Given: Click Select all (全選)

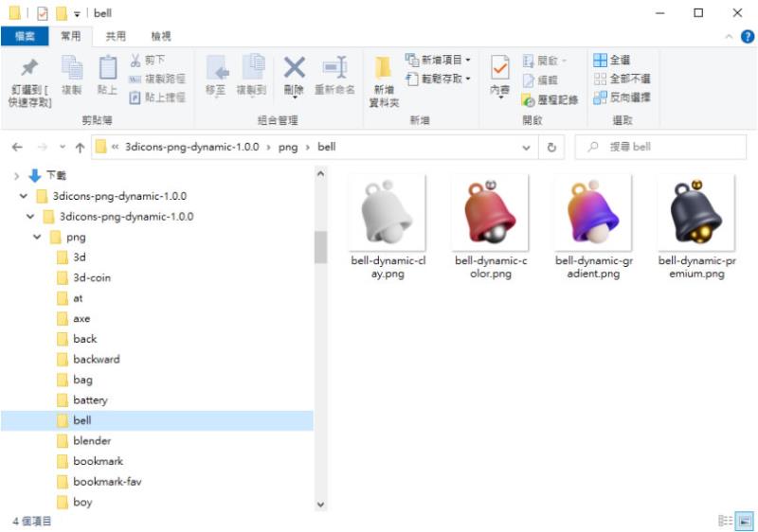Looking at the screenshot, I should pos(612,60).
